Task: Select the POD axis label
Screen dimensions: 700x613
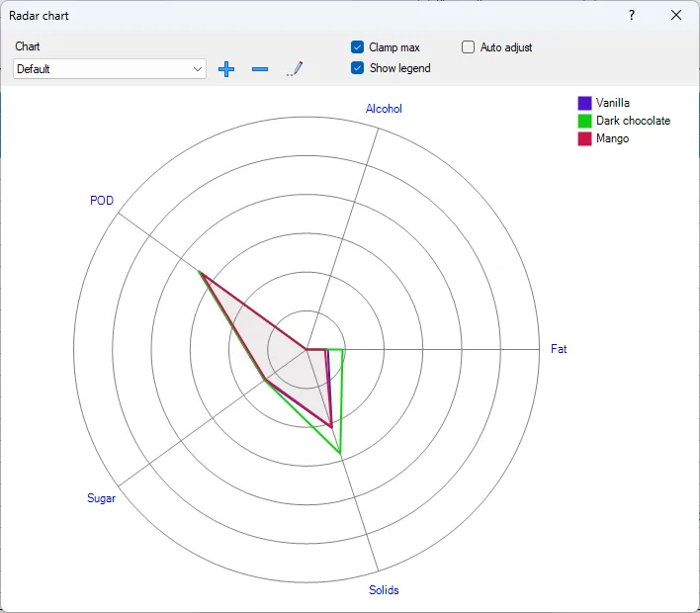Action: tap(102, 201)
